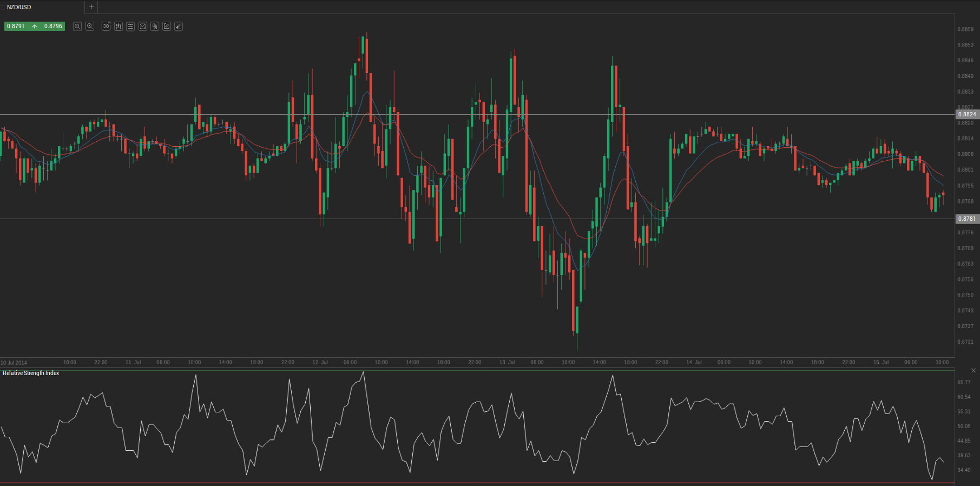The height and width of the screenshot is (486, 980).
Task: Click the zoom in magnifier icon
Action: [90, 27]
